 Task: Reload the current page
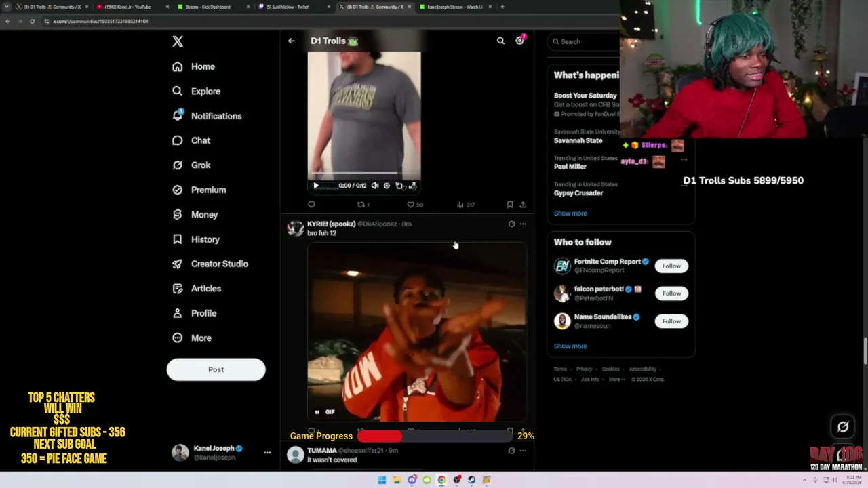click(32, 21)
